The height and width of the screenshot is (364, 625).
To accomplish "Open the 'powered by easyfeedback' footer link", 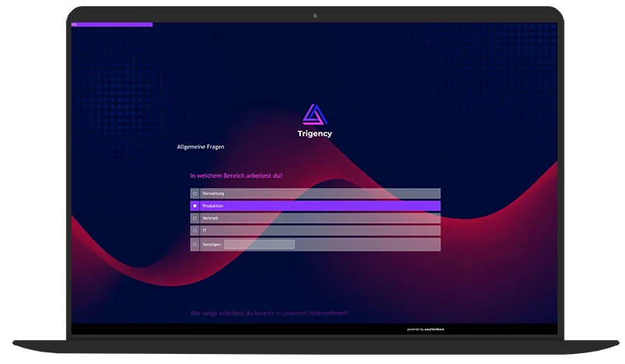I will (426, 329).
